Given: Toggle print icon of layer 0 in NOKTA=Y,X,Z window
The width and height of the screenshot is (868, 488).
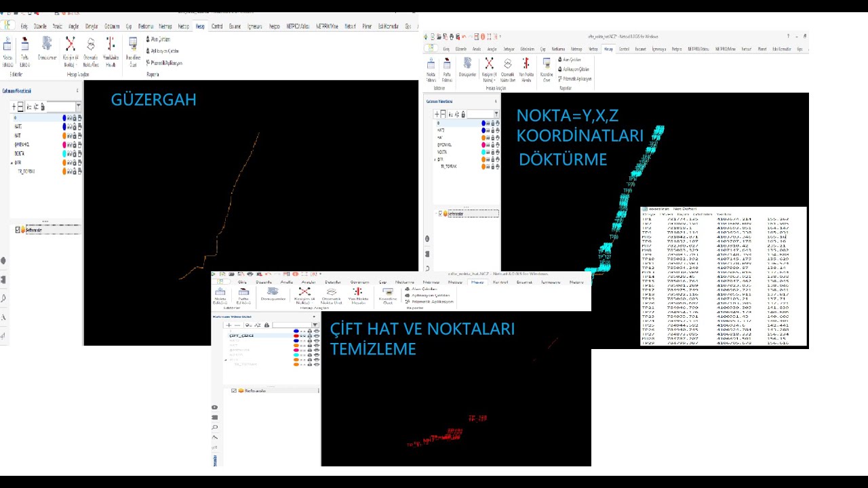Looking at the screenshot, I should click(x=498, y=123).
